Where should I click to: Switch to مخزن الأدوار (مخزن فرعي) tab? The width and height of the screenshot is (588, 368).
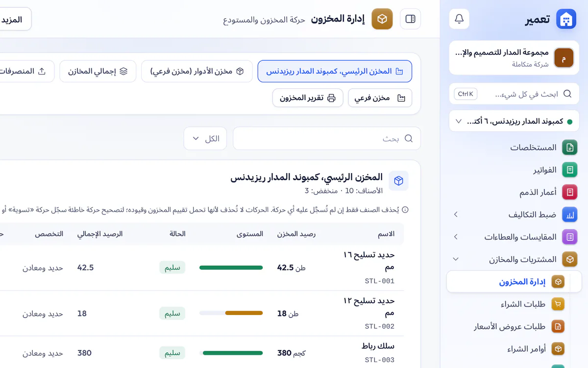[x=197, y=71]
